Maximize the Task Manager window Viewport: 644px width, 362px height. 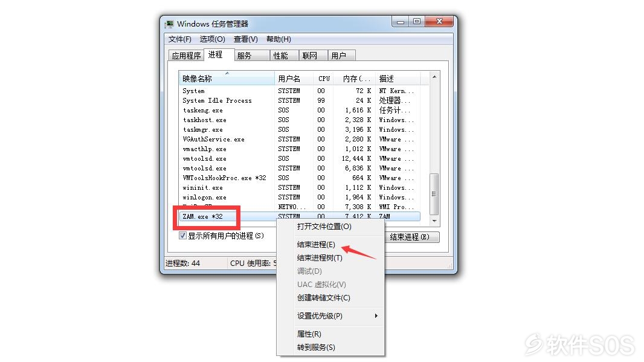coord(417,21)
